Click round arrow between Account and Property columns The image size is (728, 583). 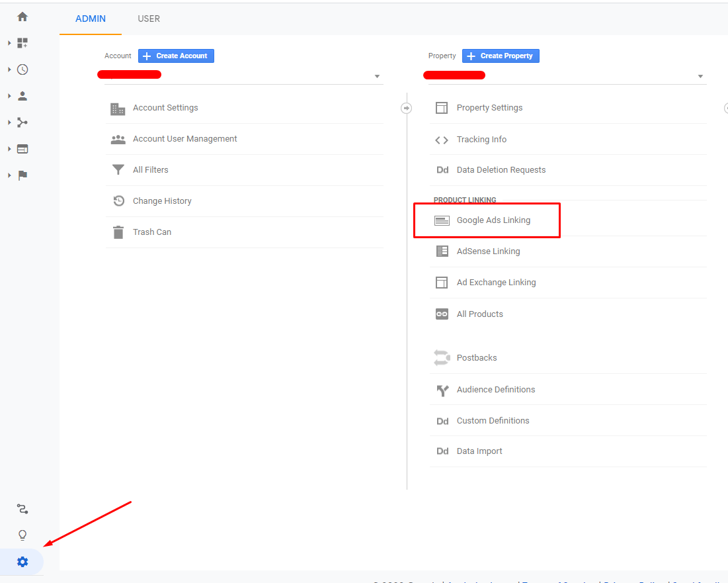coord(406,109)
